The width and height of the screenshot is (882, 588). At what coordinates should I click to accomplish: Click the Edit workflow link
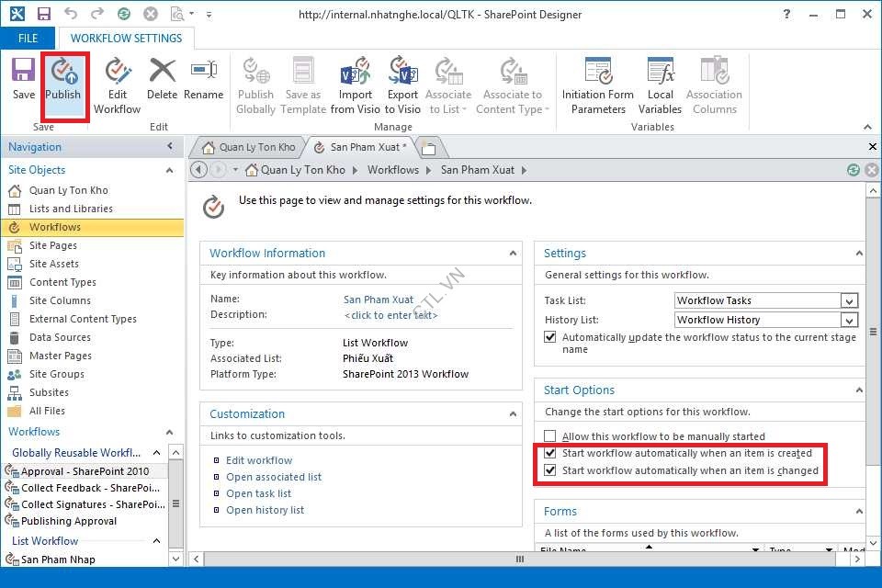(x=259, y=461)
